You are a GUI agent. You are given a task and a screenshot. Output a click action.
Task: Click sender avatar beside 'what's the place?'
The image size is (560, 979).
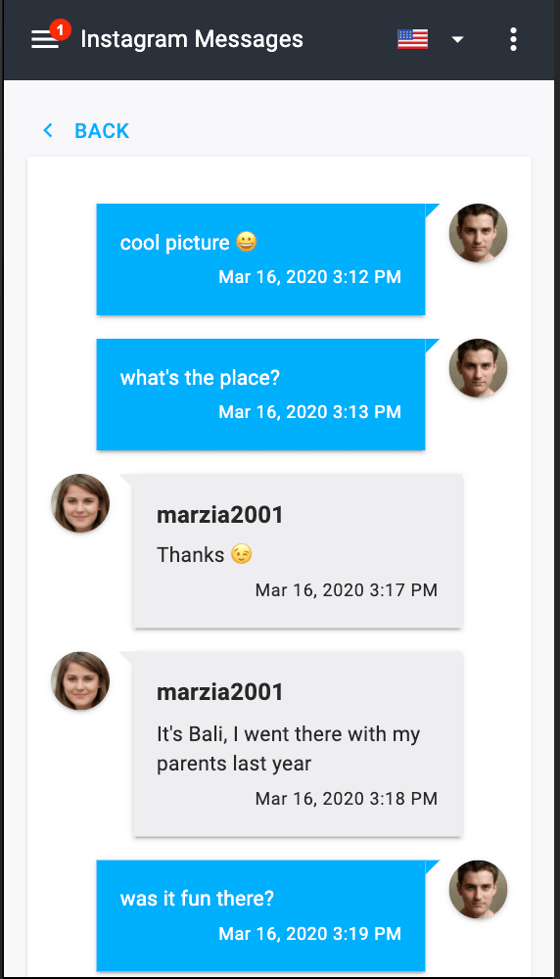[x=478, y=368]
